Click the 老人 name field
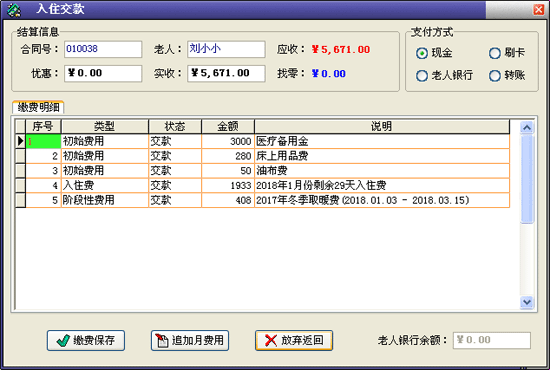The height and width of the screenshot is (370, 550). [226, 49]
